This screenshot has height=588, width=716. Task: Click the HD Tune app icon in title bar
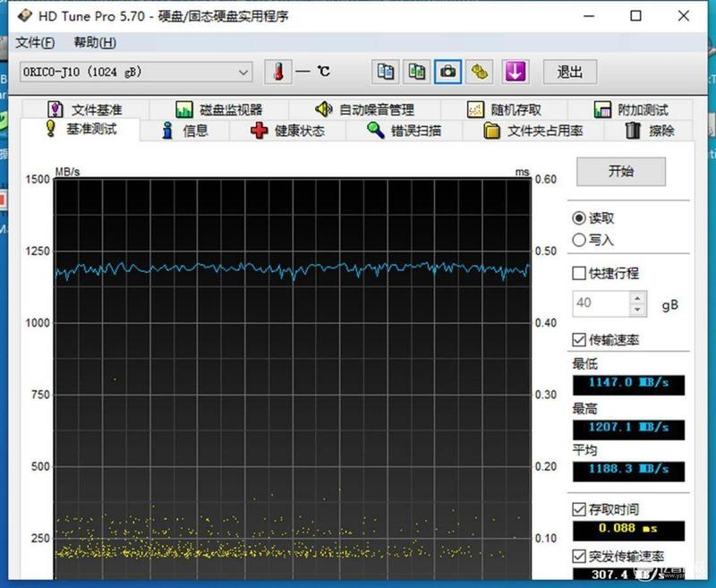pyautogui.click(x=24, y=16)
